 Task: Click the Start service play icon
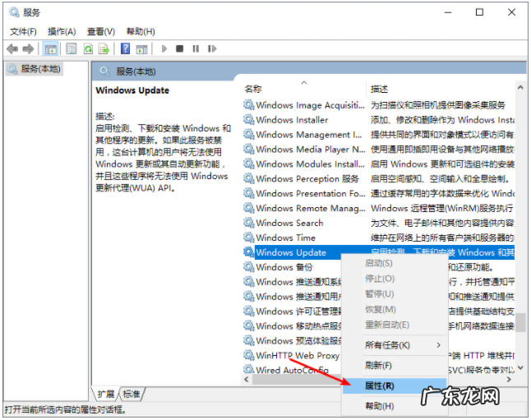tap(164, 48)
